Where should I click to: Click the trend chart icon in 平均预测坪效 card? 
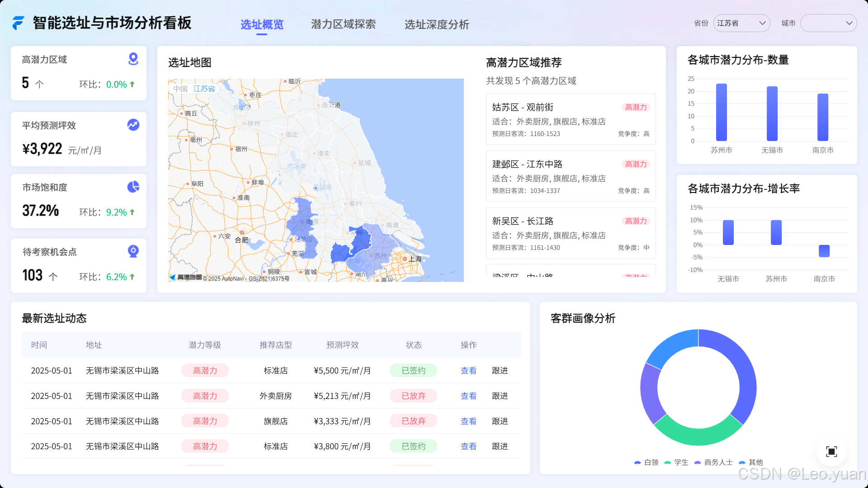[x=133, y=125]
